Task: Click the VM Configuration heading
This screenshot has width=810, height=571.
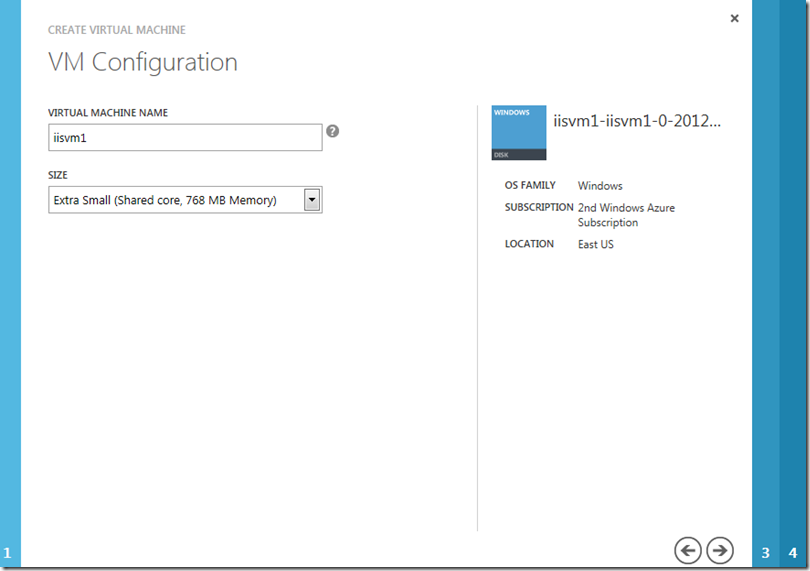Action: click(143, 63)
